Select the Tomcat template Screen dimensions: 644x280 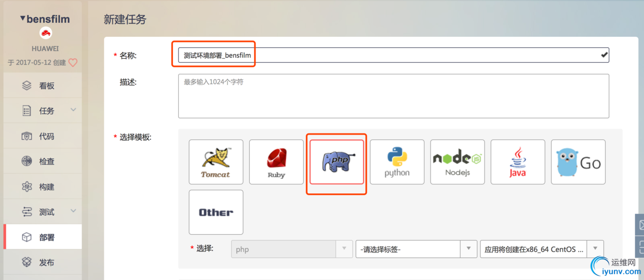pos(216,162)
